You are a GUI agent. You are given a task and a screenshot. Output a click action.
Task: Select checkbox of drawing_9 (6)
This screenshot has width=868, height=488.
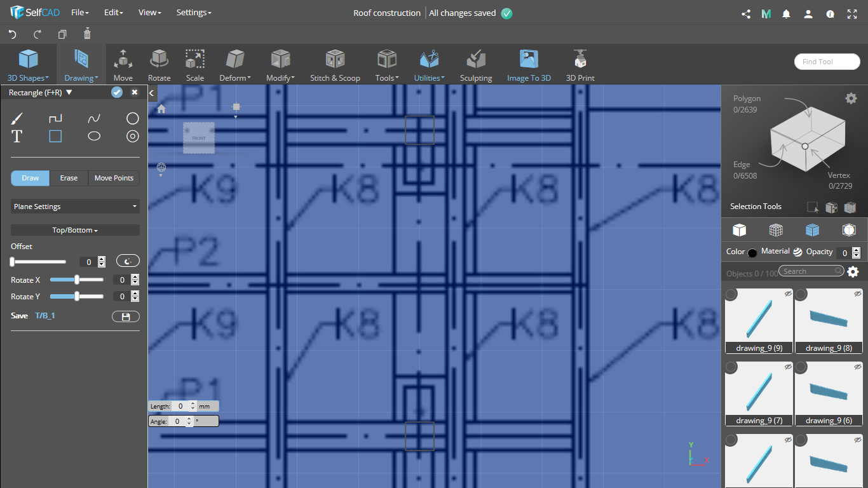(x=801, y=367)
